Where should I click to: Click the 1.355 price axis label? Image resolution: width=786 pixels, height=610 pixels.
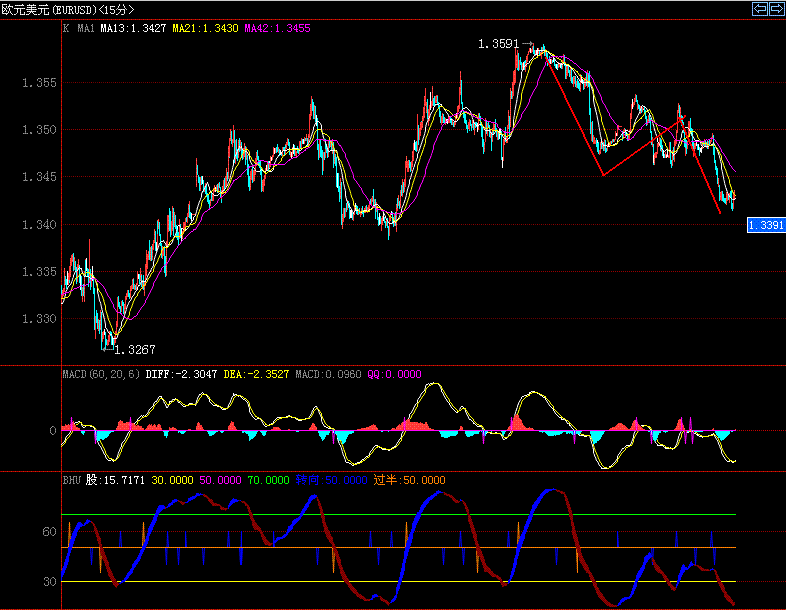39,83
